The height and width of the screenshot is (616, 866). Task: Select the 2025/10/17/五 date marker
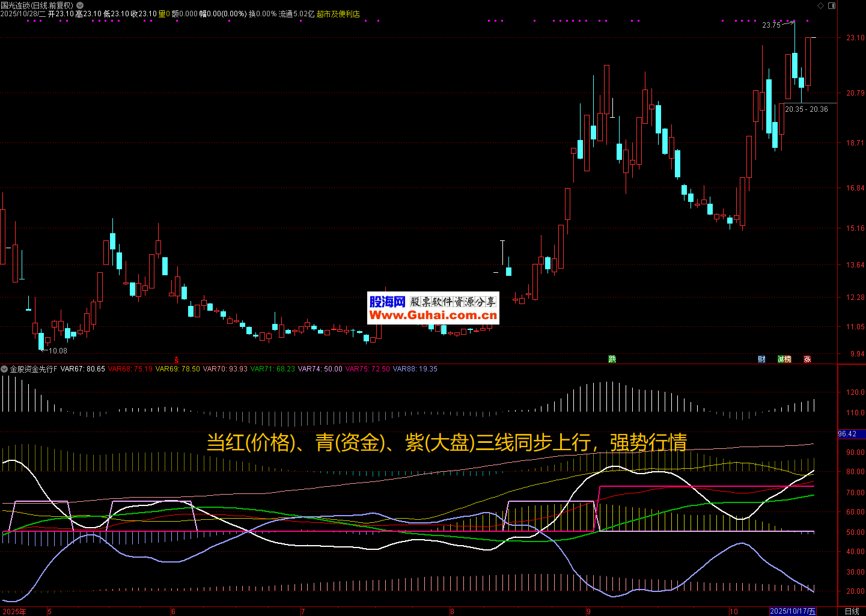793,611
